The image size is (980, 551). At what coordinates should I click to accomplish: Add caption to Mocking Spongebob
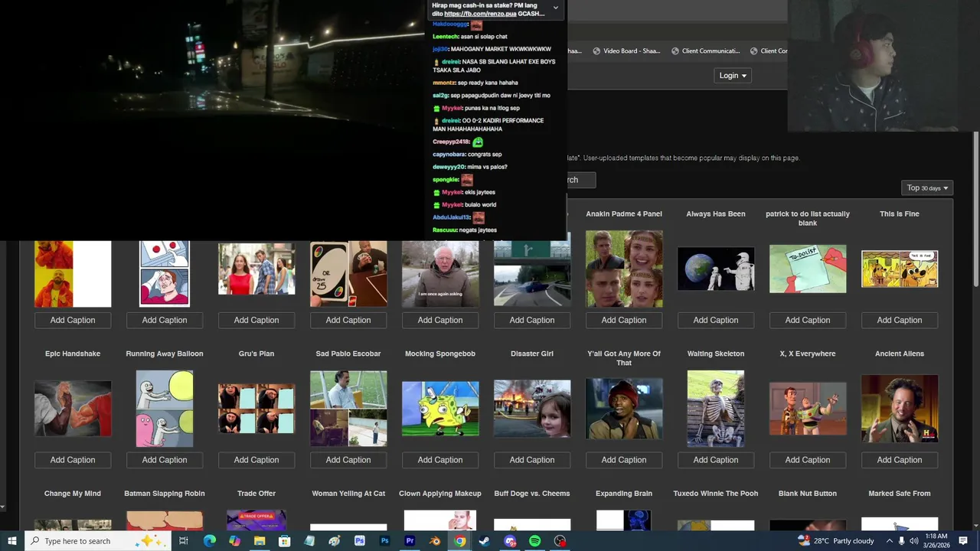pos(440,460)
